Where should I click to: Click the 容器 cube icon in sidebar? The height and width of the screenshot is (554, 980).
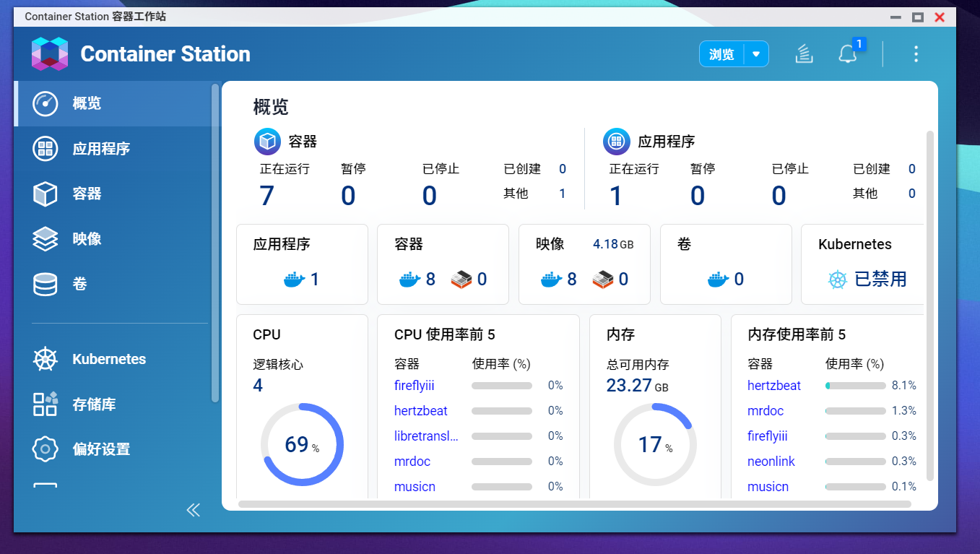45,194
